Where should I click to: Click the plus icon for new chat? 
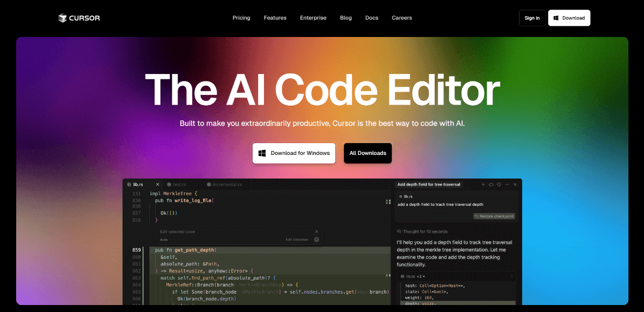(x=483, y=184)
